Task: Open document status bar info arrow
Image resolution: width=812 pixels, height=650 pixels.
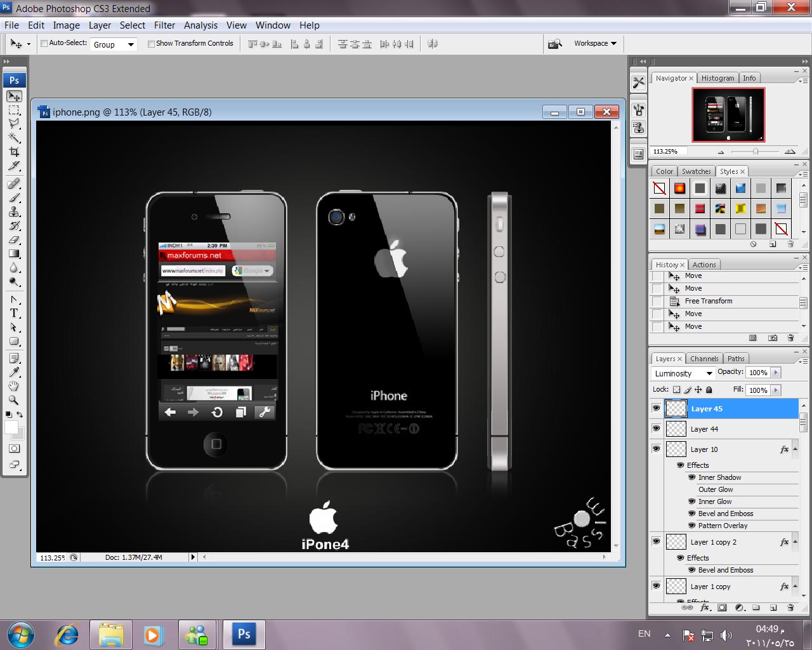Action: click(x=193, y=557)
